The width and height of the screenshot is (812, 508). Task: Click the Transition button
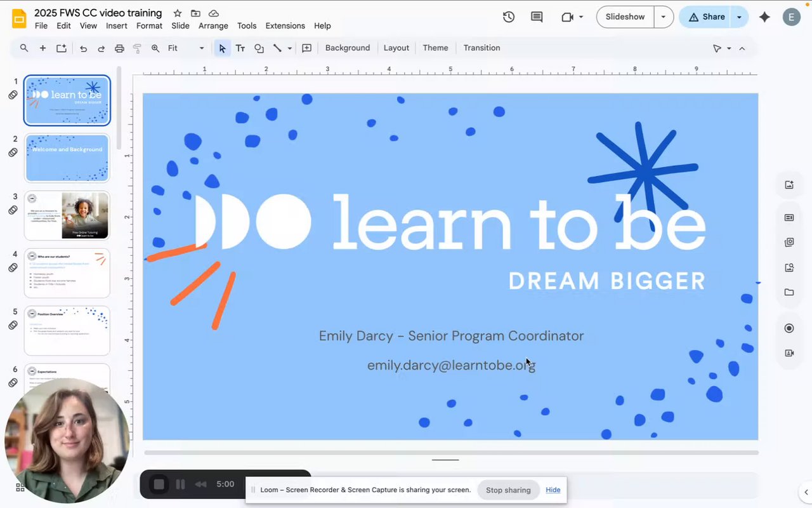tap(481, 48)
